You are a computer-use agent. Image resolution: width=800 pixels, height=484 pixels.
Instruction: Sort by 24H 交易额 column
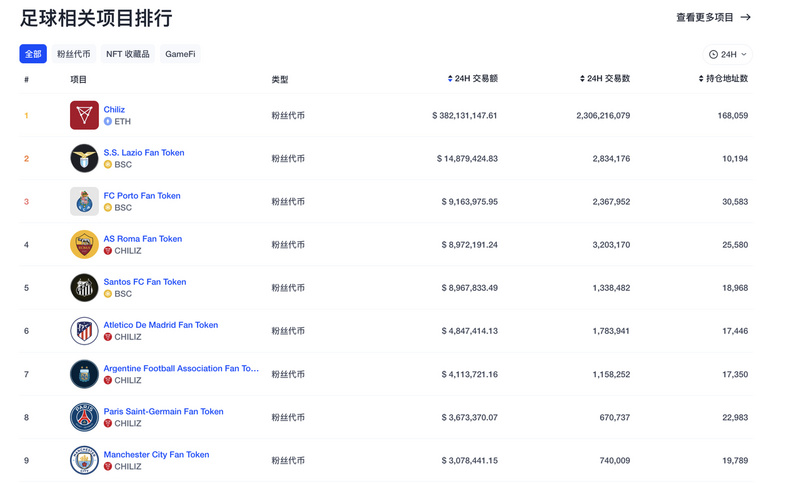[x=472, y=79]
